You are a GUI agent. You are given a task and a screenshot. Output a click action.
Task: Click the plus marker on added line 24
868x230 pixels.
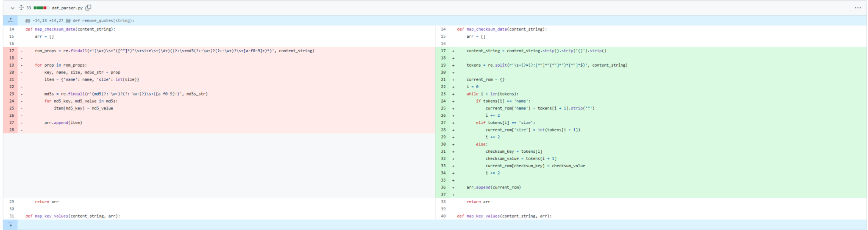coord(453,101)
